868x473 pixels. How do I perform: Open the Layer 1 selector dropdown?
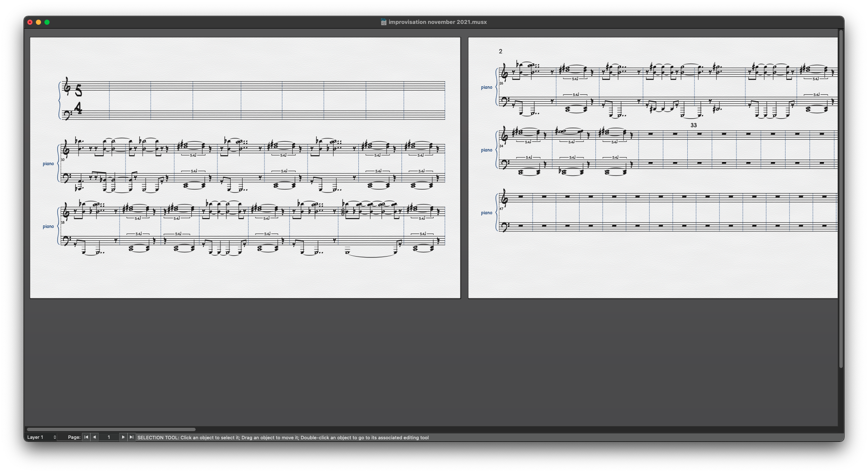41,437
